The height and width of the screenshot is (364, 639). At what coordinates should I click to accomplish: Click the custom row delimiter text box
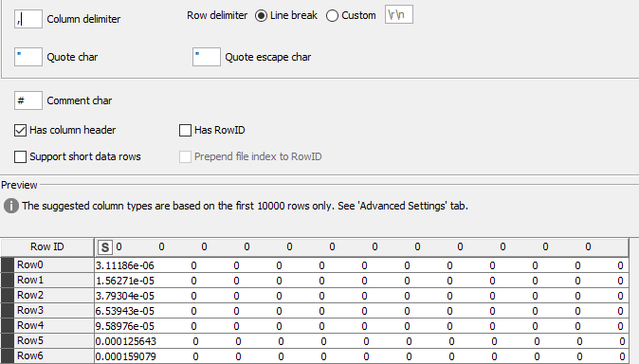(399, 14)
